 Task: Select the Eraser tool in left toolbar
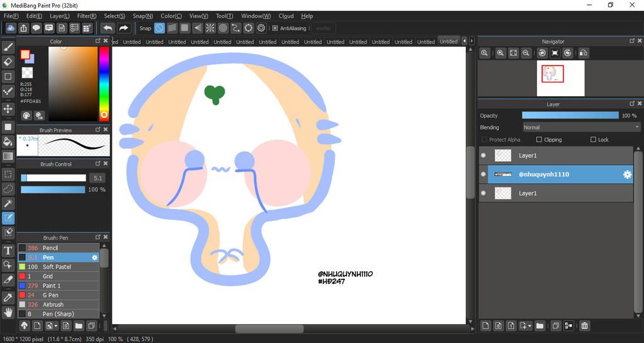[x=8, y=62]
